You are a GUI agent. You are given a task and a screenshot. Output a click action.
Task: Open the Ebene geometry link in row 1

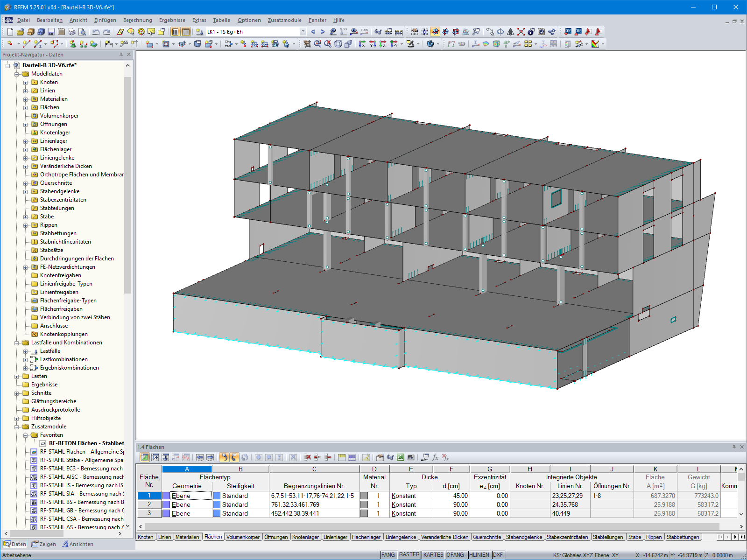click(181, 496)
